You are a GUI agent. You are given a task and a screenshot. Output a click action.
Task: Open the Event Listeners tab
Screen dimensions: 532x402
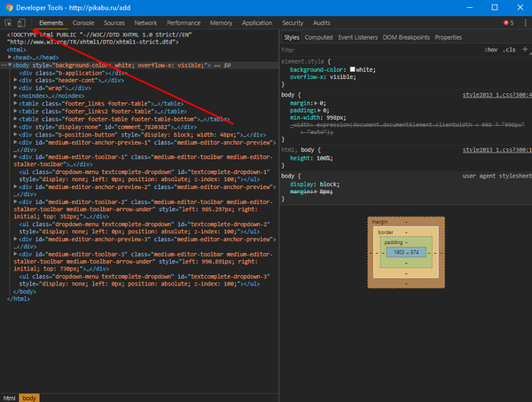click(x=359, y=37)
